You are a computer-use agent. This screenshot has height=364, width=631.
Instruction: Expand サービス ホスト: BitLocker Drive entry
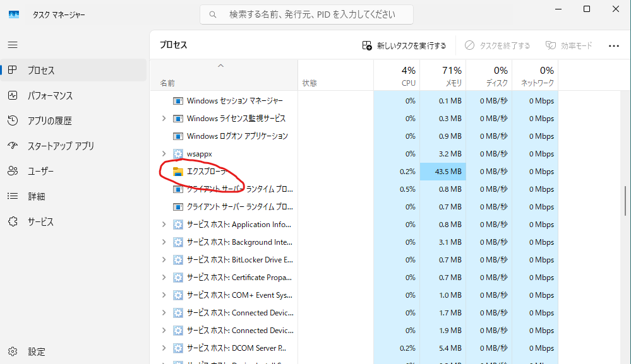coord(164,260)
